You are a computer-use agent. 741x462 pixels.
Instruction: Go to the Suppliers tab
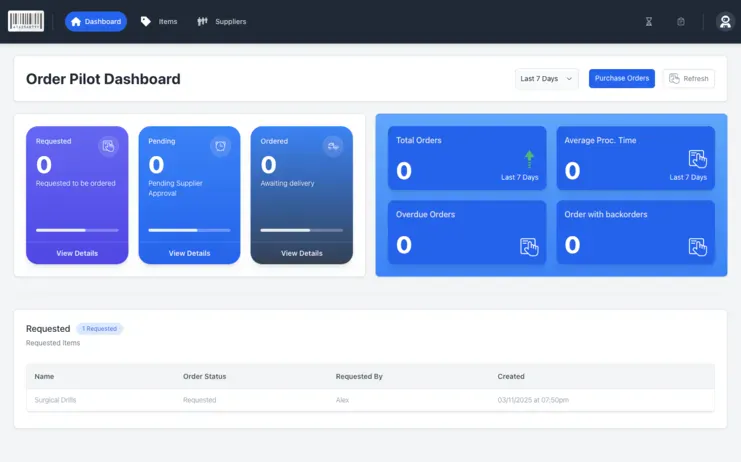click(221, 21)
